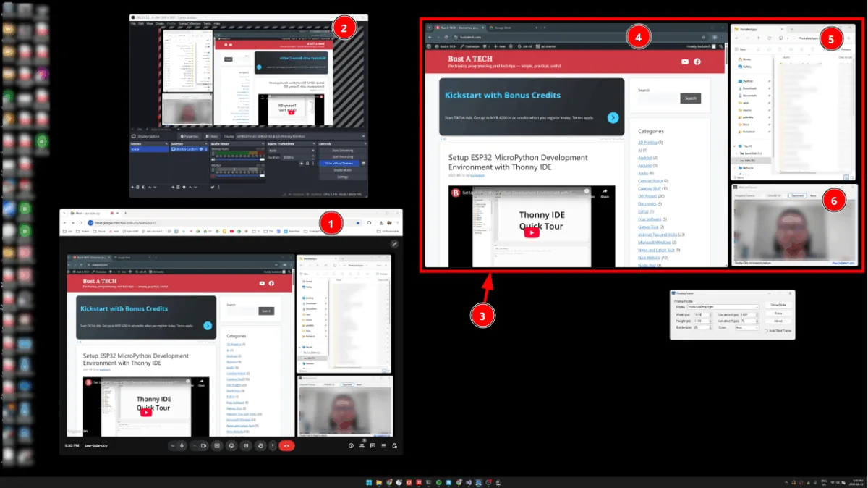
Task: Turn off the camera in Google Meet
Action: tap(203, 445)
